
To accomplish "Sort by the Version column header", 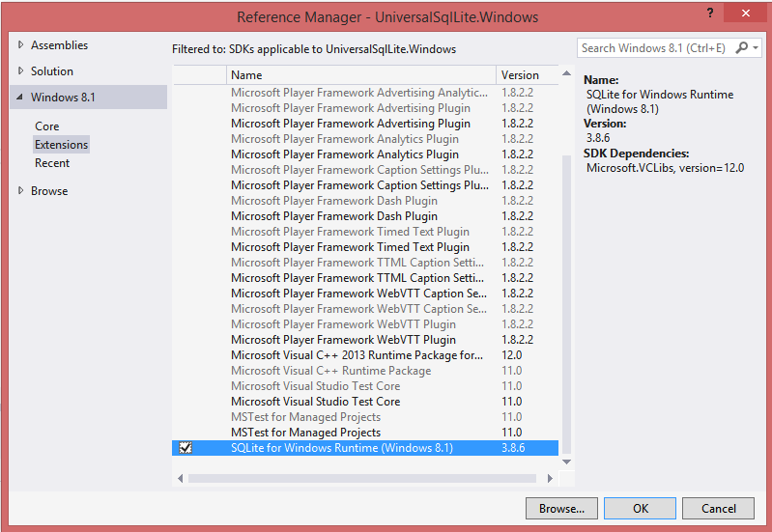I will click(528, 74).
